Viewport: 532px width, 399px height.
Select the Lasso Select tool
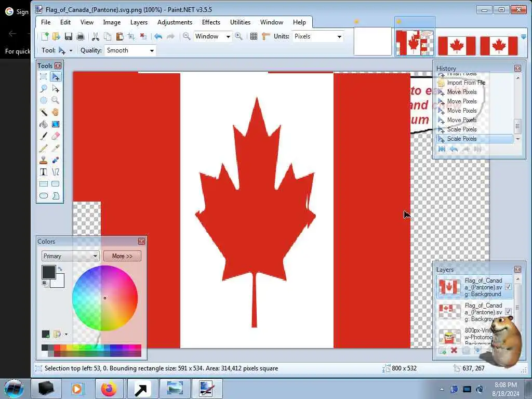point(44,88)
